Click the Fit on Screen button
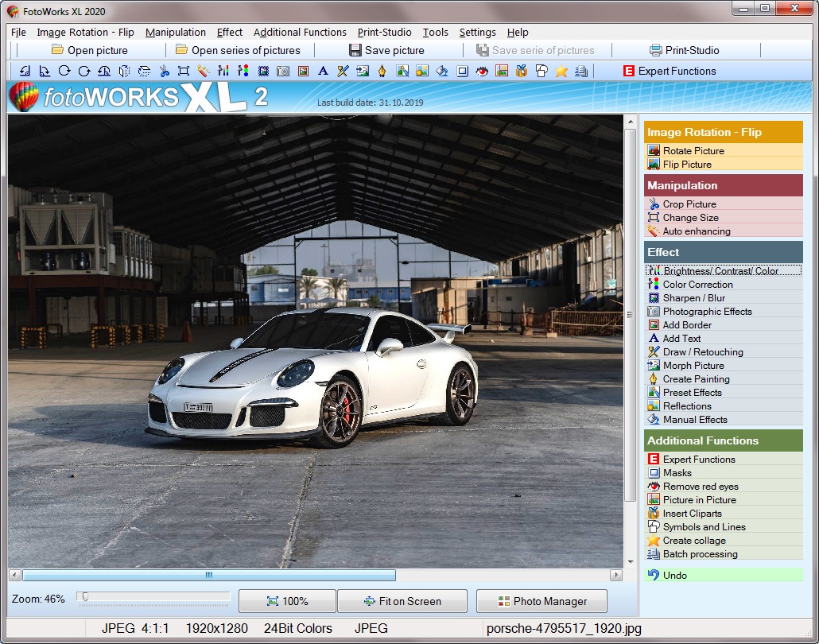The height and width of the screenshot is (644, 819). 402,601
